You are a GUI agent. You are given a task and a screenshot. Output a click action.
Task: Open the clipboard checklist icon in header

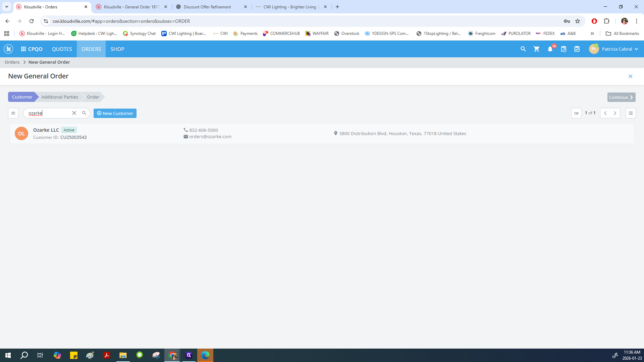coord(577,49)
